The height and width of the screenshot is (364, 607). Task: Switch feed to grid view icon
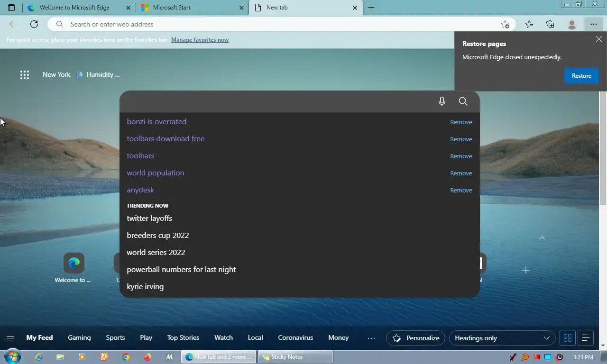(568, 338)
